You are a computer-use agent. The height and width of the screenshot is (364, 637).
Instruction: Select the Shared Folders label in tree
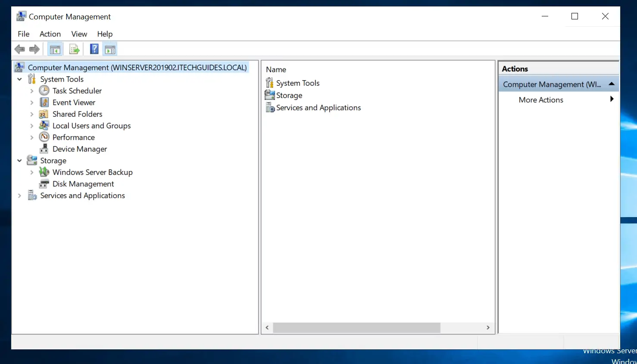tap(78, 114)
